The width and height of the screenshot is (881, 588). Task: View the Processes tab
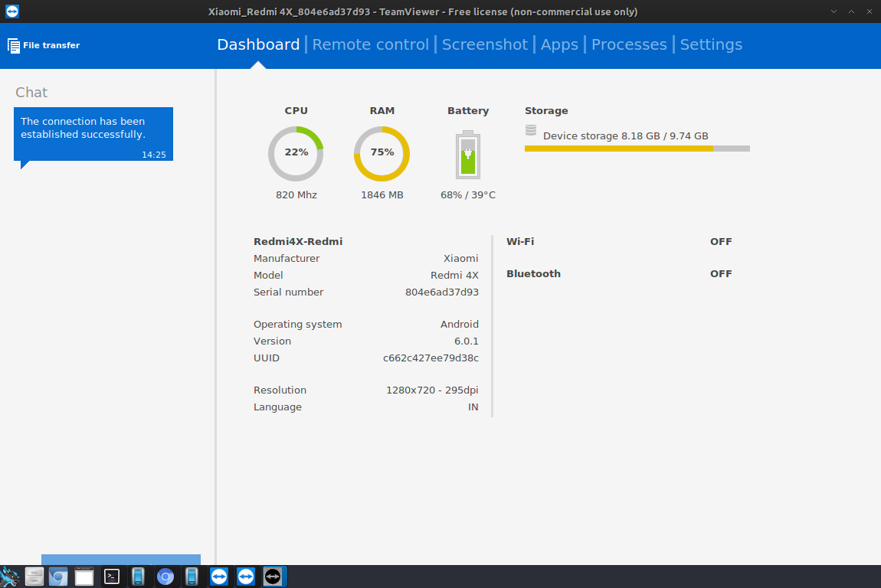[x=629, y=44]
